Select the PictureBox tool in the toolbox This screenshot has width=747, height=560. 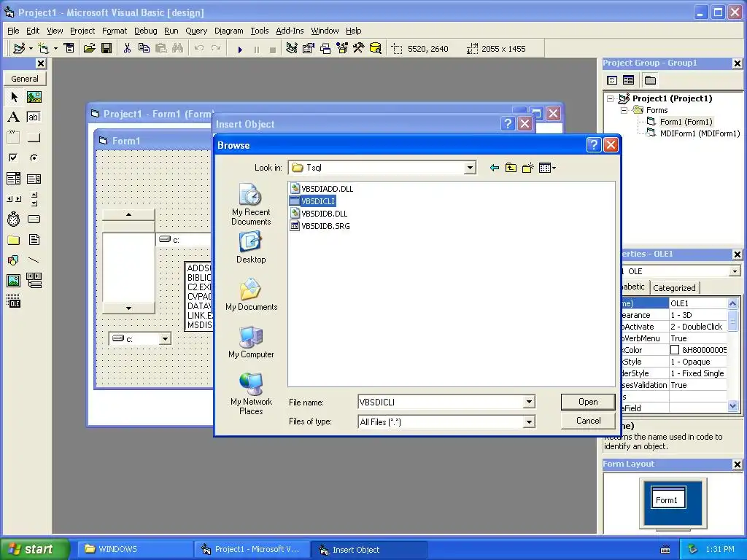tap(34, 97)
